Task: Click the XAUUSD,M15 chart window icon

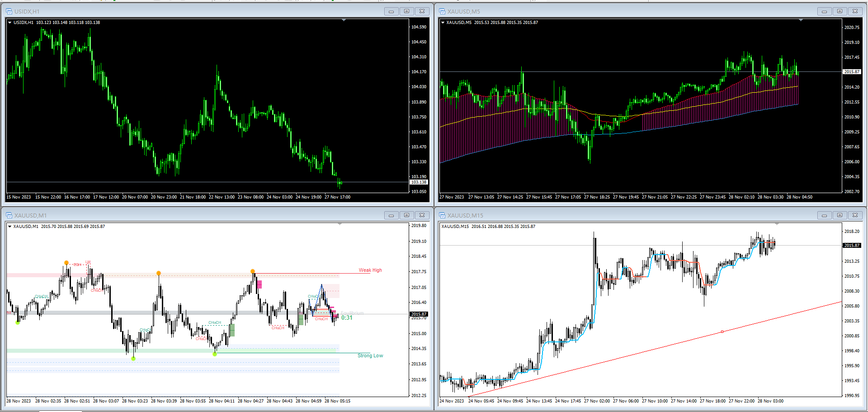Action: click(442, 215)
